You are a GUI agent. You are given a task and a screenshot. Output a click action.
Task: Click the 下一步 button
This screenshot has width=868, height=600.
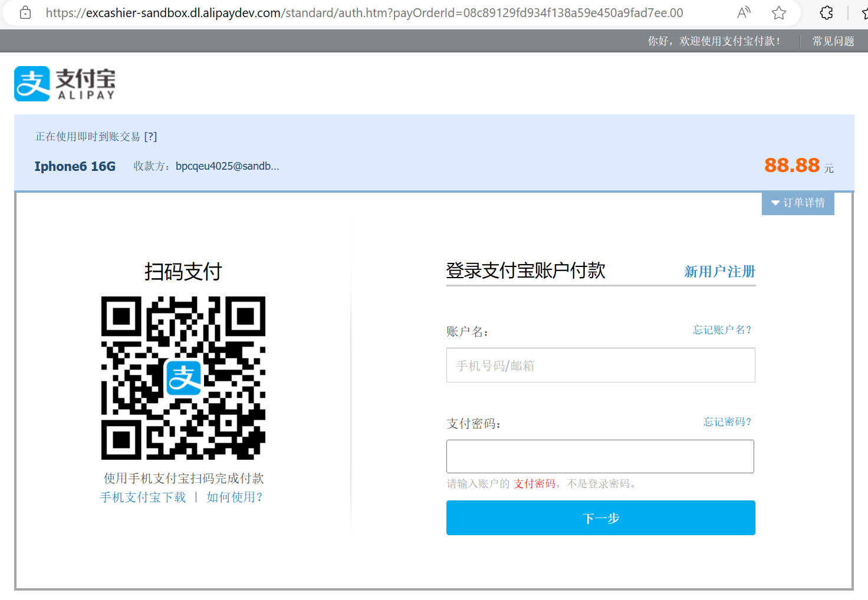coord(600,518)
